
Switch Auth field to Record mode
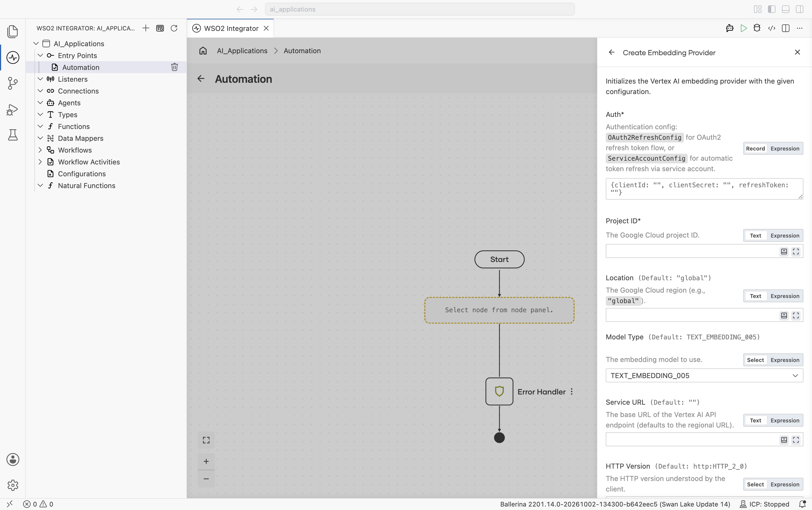pos(755,148)
